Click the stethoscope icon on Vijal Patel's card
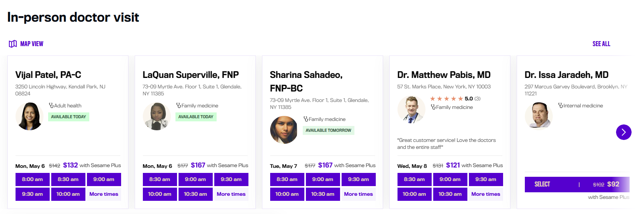This screenshot has width=644, height=214. (51, 105)
